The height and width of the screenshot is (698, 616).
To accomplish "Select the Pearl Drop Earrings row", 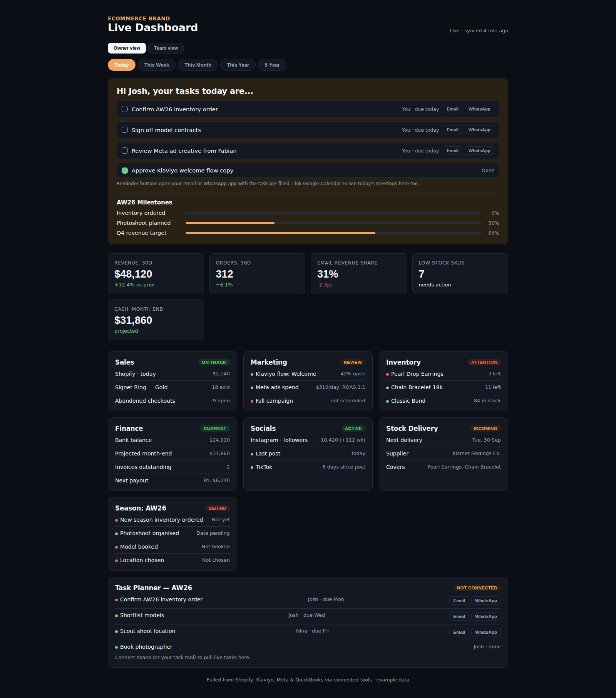I will [444, 374].
